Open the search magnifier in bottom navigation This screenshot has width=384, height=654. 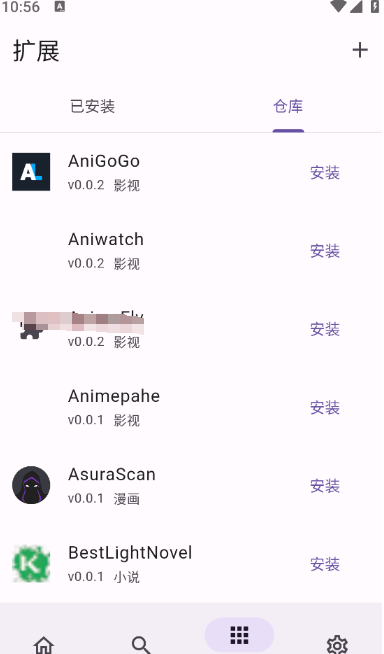tap(141, 645)
